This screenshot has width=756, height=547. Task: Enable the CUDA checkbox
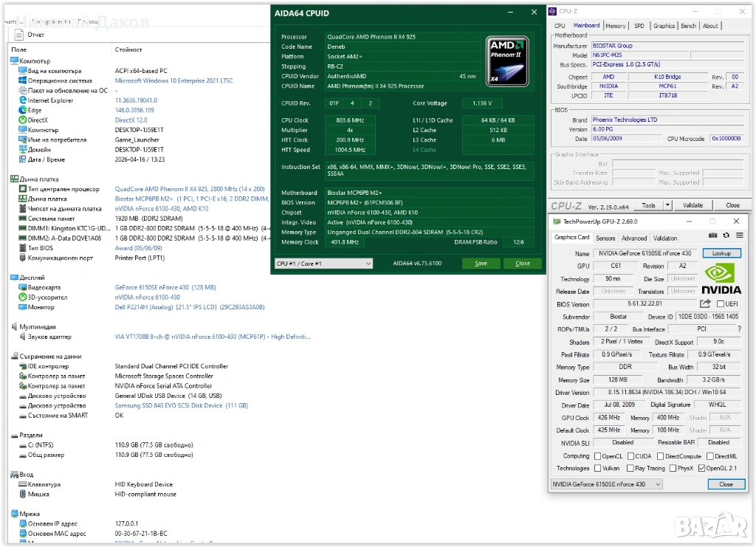tap(630, 456)
